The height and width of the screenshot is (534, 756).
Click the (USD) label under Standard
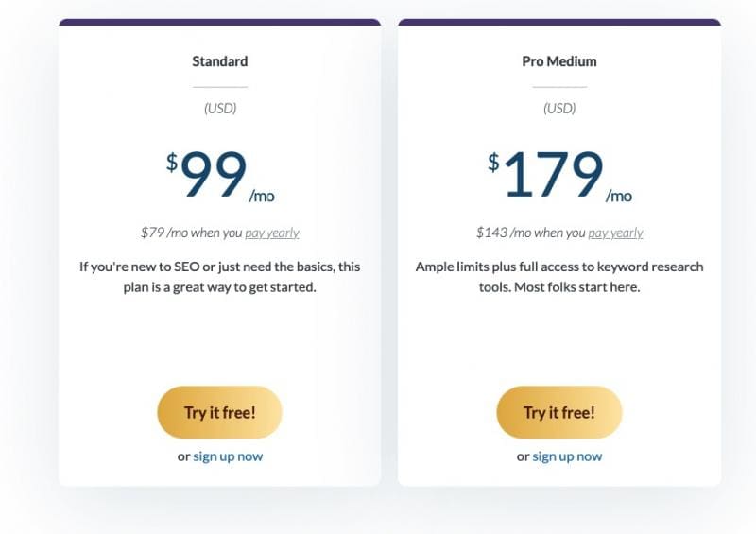click(219, 108)
